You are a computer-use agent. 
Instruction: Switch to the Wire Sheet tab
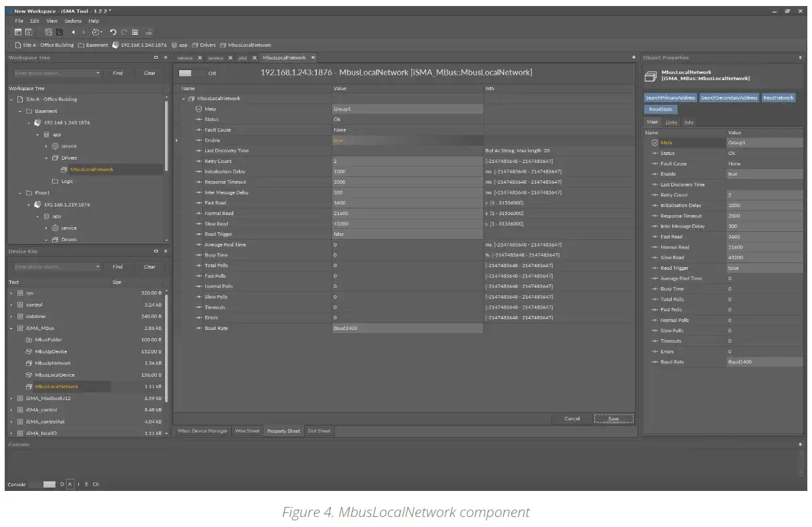[247, 431]
